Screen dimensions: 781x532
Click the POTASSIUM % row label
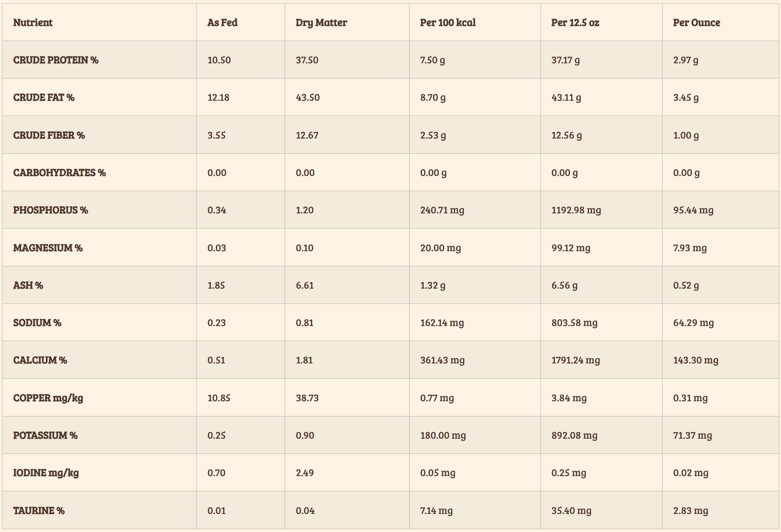coord(45,435)
